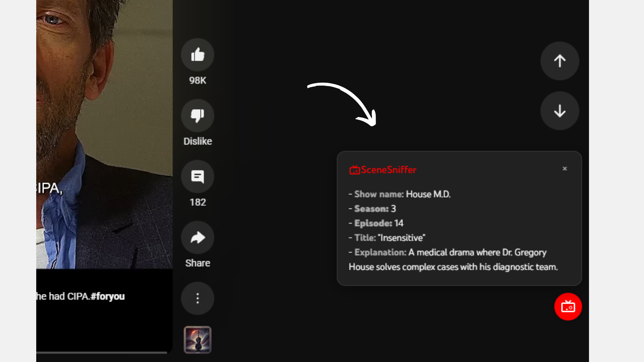Like the Short with thumbs up
The height and width of the screenshot is (362, 644).
click(198, 55)
